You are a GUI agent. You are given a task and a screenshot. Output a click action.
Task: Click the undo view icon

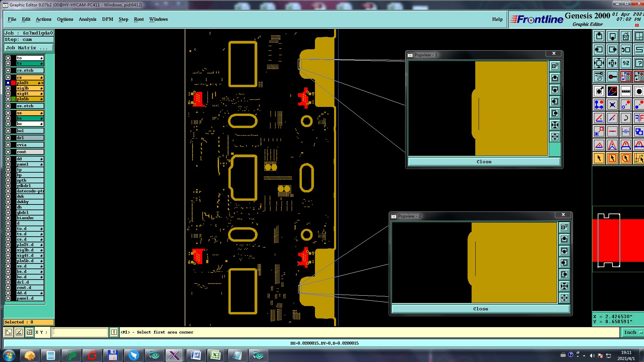point(626,50)
